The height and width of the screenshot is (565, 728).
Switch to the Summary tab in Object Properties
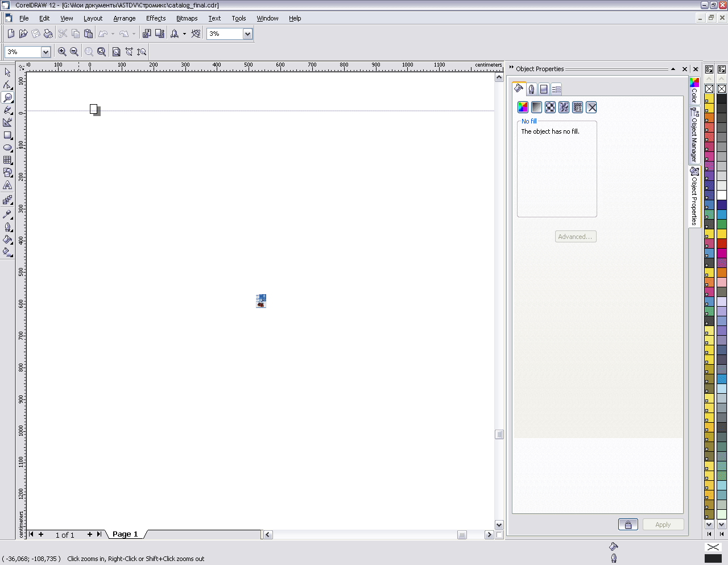click(x=556, y=89)
